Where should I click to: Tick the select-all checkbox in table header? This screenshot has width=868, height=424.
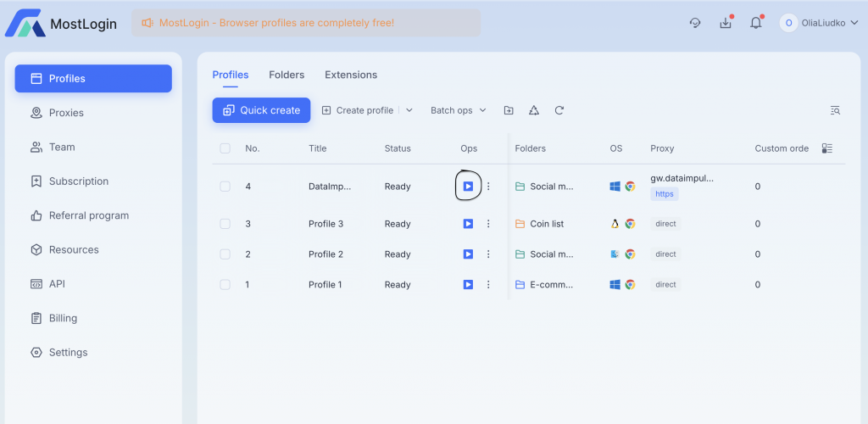[225, 148]
